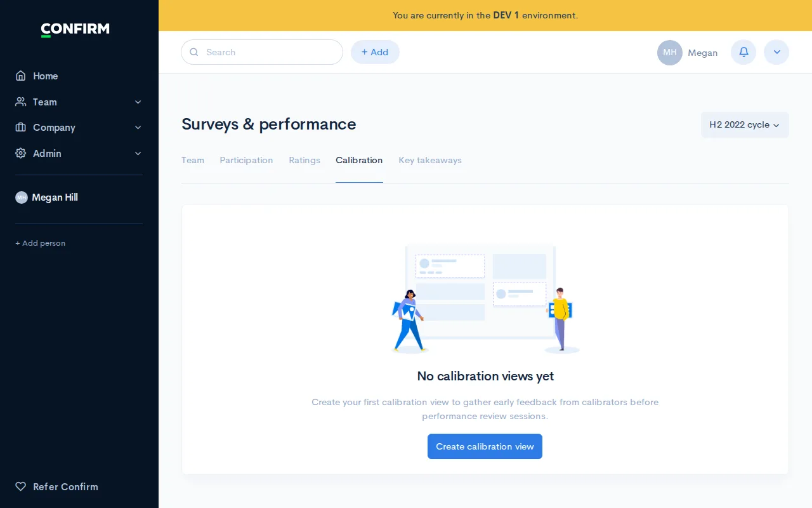Click the Home house icon
The height and width of the screenshot is (508, 812).
coord(21,76)
